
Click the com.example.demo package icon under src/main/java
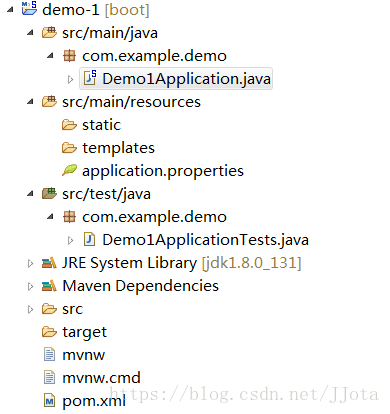[69, 56]
